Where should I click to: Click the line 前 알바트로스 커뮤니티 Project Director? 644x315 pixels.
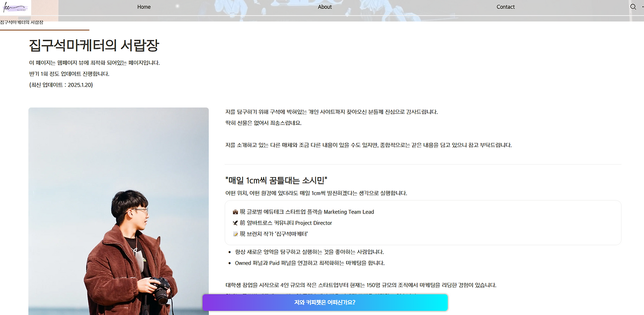coord(286,223)
